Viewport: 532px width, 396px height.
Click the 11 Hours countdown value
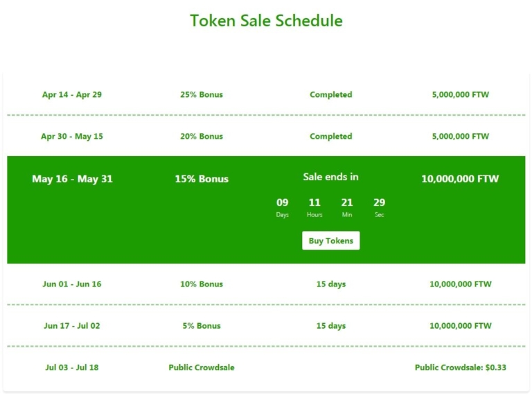pos(314,203)
